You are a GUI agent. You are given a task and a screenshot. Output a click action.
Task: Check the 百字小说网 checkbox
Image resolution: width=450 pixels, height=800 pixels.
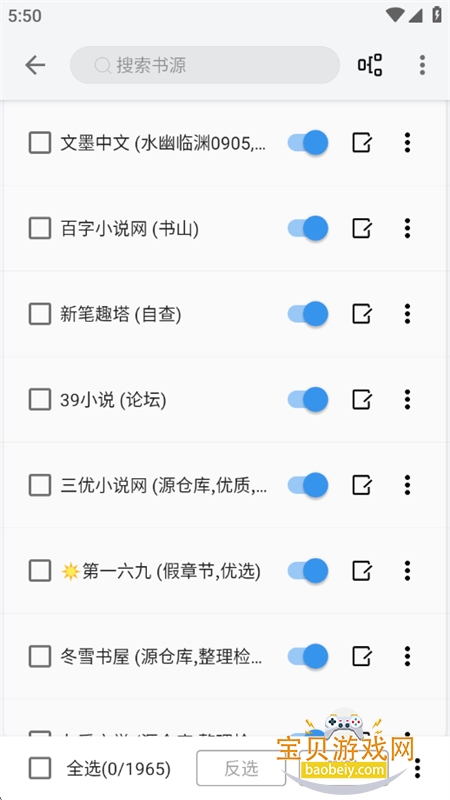(40, 228)
